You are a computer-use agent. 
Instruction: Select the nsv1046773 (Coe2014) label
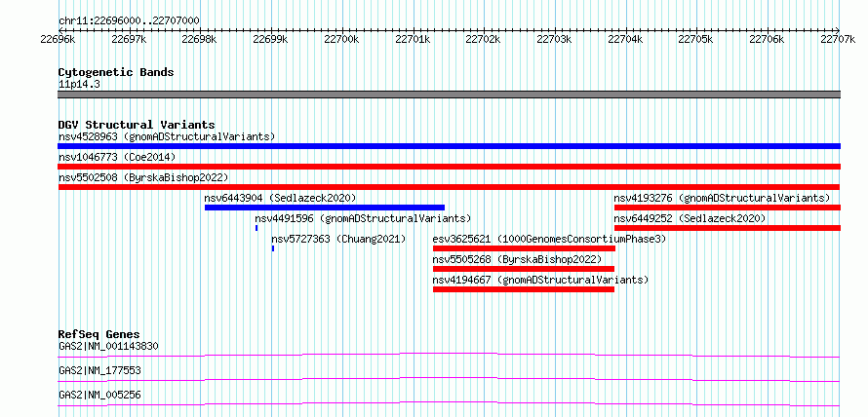(x=117, y=157)
